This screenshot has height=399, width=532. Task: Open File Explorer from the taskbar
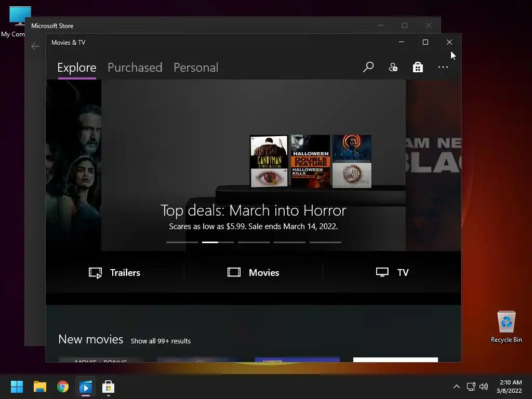[39, 387]
